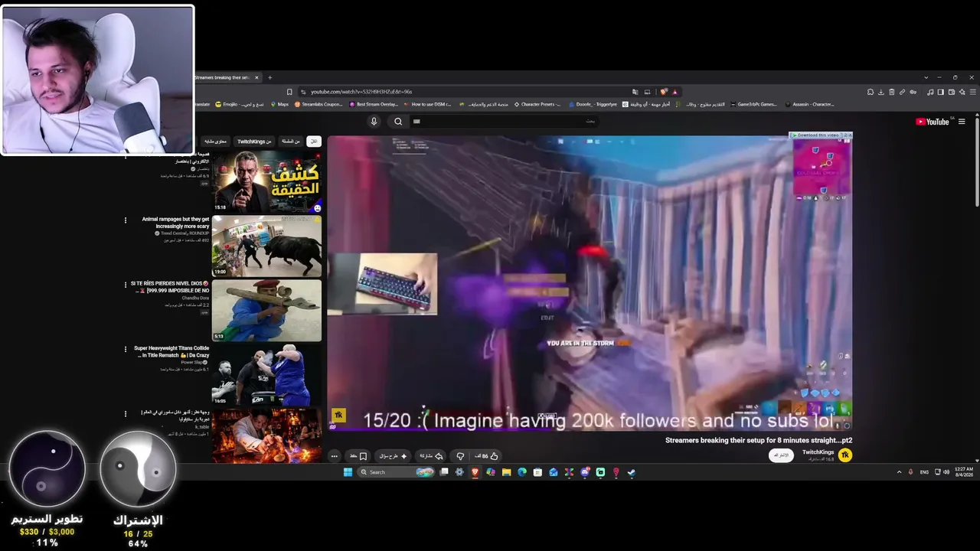This screenshot has height=551, width=980.
Task: Open the 'Game3rbPc Games' bookmark
Action: tap(753, 104)
